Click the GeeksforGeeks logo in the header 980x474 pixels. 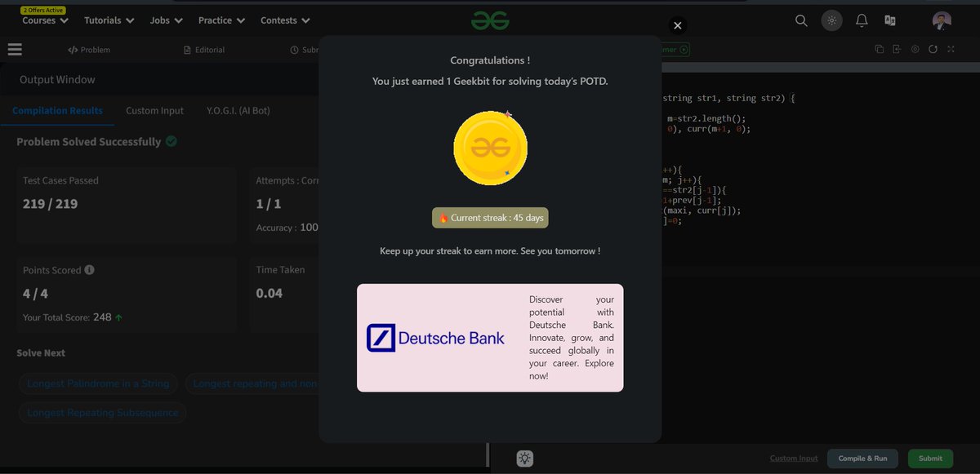click(x=490, y=20)
